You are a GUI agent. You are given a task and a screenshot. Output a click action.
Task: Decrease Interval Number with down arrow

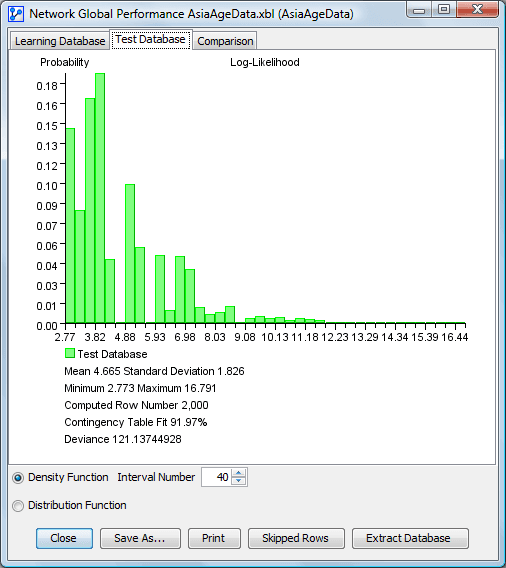(239, 481)
